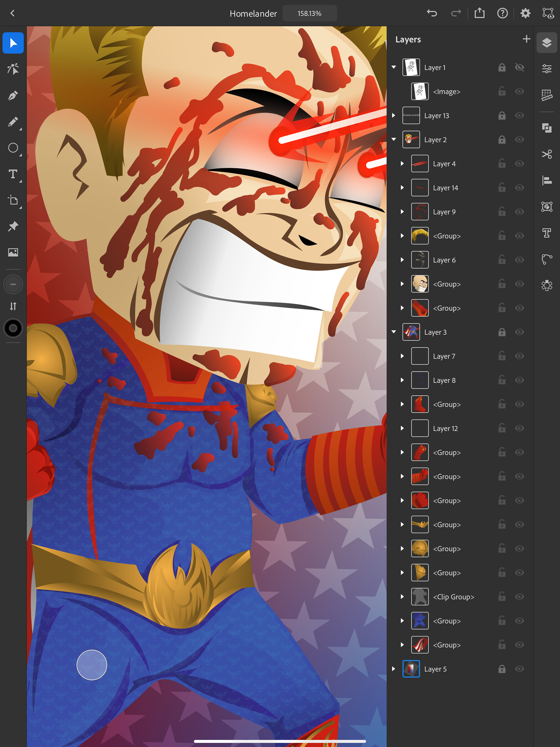Toggle the Layers panel tab
The image size is (560, 747).
pyautogui.click(x=547, y=43)
